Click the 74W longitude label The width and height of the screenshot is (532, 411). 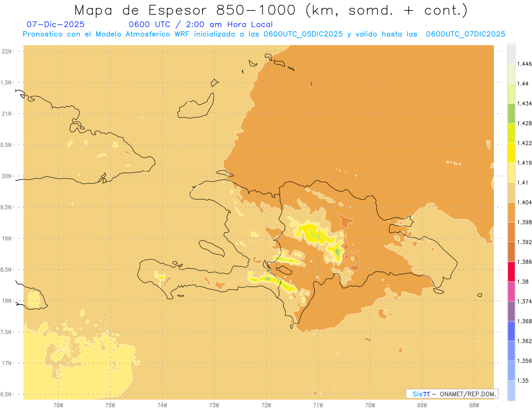pos(162,405)
